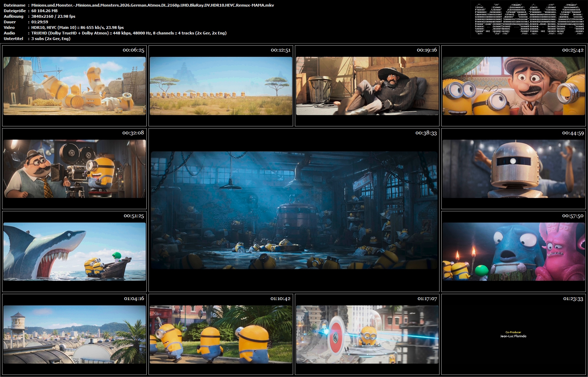Click the Dateigröße label
The height and width of the screenshot is (377, 588).
click(x=15, y=11)
